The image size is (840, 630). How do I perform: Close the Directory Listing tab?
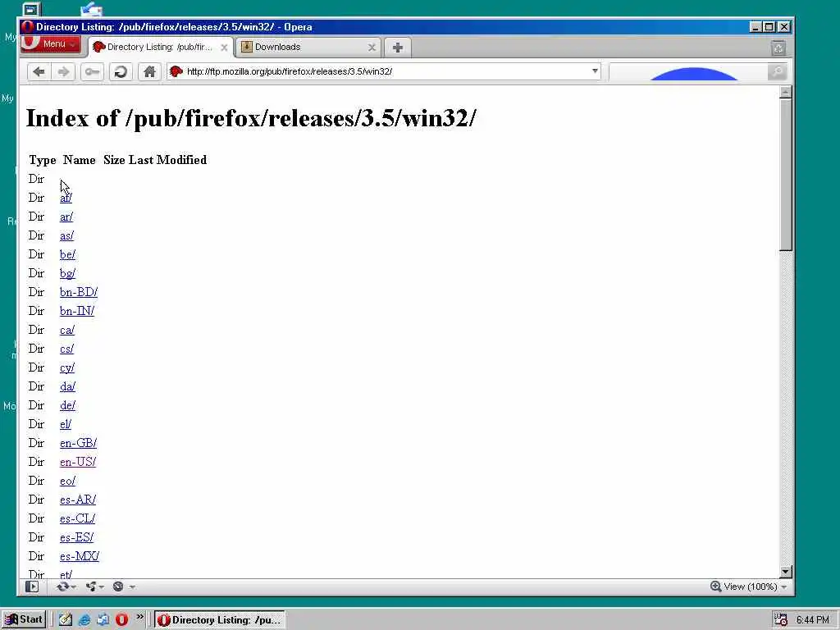point(224,48)
